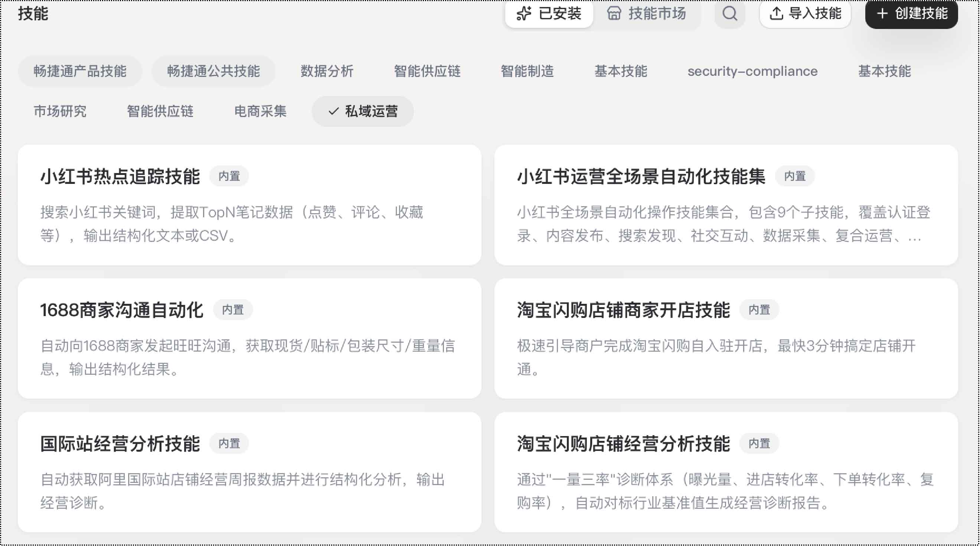This screenshot has width=980, height=546.
Task: Click the description starting 自动获取阿里国际站
Action: click(x=243, y=491)
